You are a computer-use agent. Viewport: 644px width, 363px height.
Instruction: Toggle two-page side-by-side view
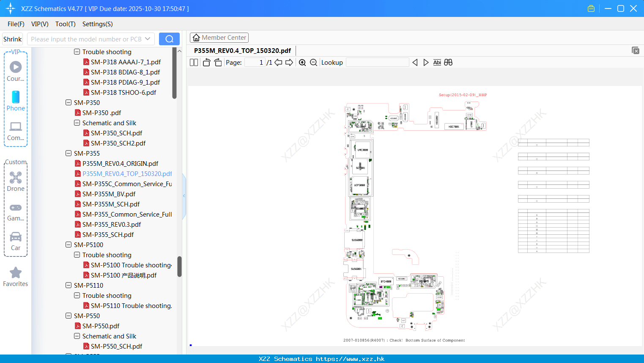(x=194, y=62)
